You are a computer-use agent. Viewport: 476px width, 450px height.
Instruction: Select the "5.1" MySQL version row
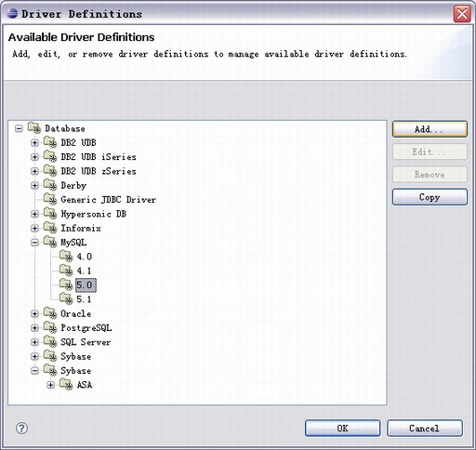[85, 299]
